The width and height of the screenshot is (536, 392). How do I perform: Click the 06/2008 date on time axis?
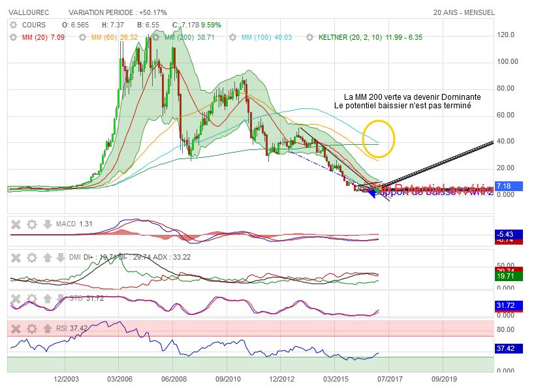pyautogui.click(x=174, y=379)
